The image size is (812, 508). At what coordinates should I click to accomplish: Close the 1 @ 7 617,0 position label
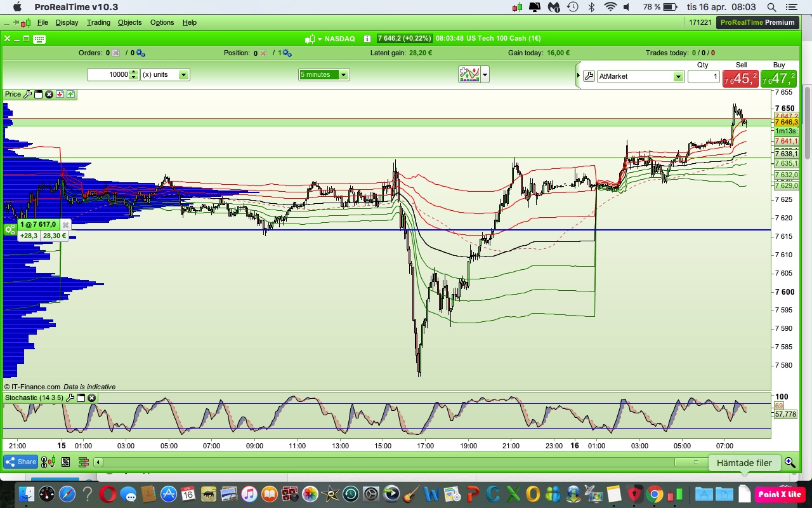coord(65,225)
